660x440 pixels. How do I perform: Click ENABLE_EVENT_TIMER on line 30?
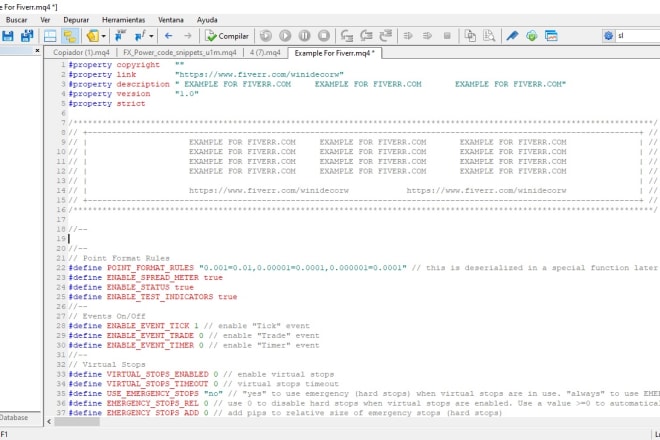tap(150, 345)
